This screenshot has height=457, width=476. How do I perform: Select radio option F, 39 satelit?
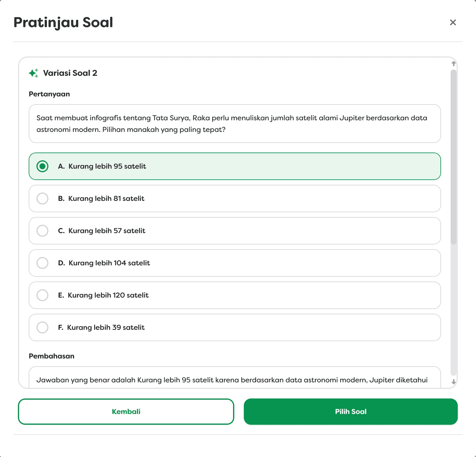click(x=42, y=327)
